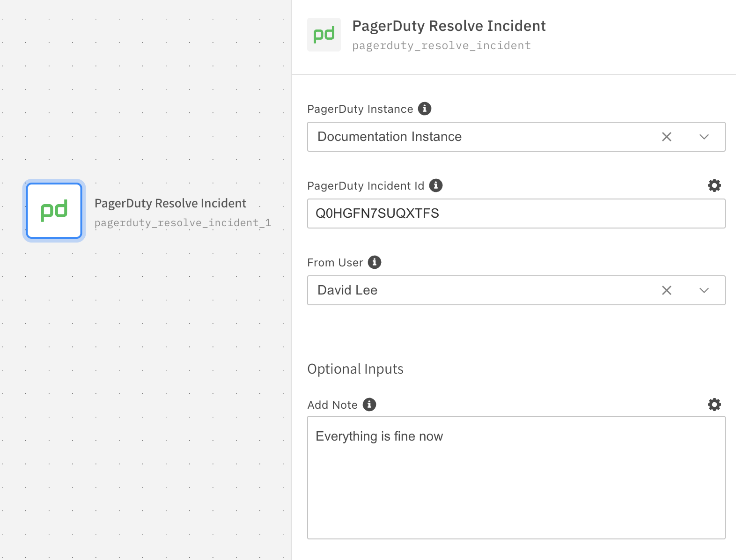Expand the PagerDuty Instance dropdown arrow
Screen dimensions: 736x560
[704, 137]
